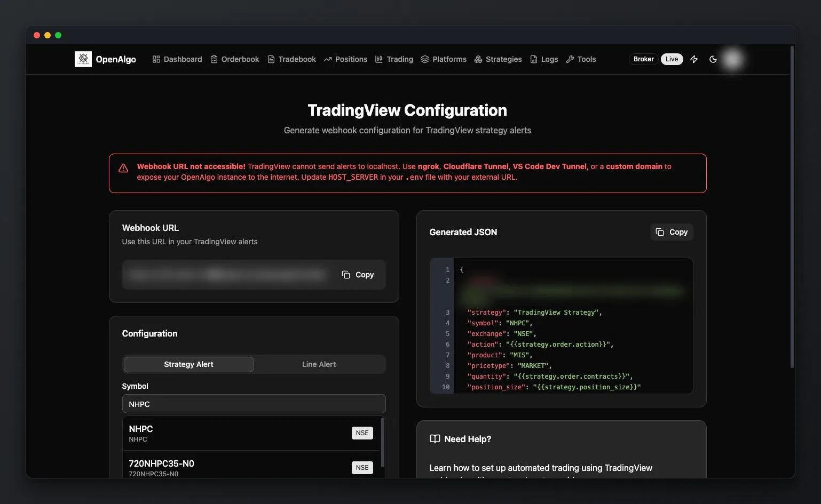Copy the Webhook URL

pyautogui.click(x=358, y=275)
